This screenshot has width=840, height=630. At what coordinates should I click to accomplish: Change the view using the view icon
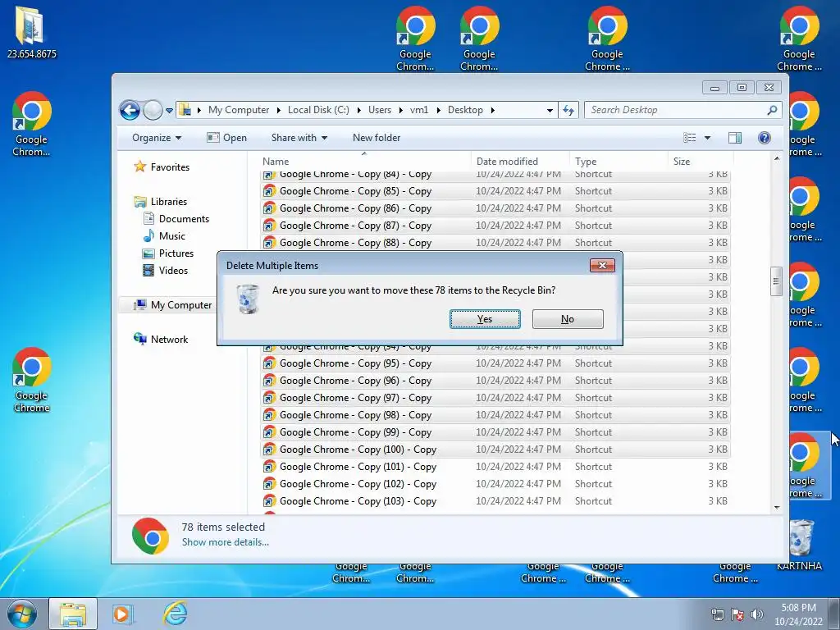[x=689, y=138]
